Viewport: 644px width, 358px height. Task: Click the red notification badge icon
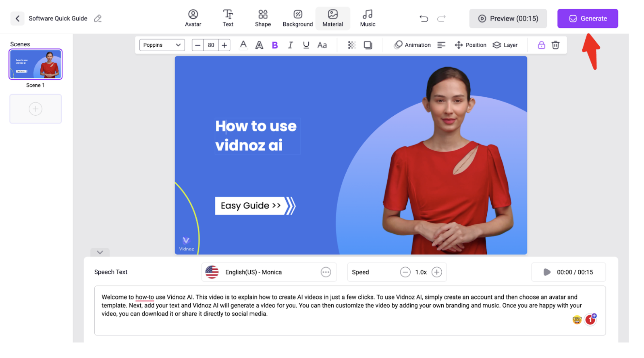point(590,319)
